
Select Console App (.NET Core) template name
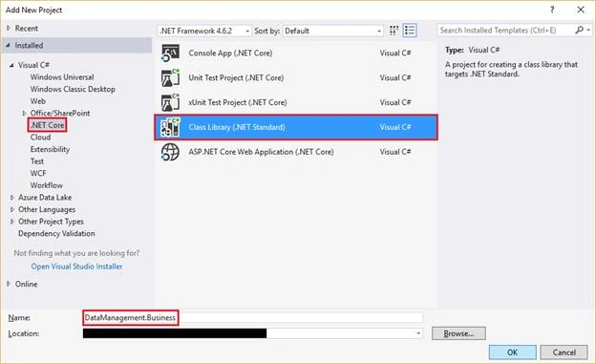click(x=230, y=54)
